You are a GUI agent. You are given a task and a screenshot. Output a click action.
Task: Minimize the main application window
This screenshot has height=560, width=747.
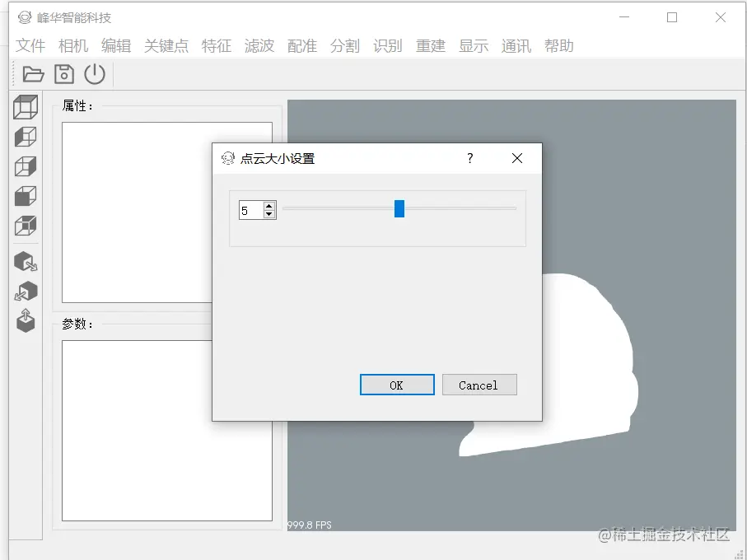click(x=624, y=17)
